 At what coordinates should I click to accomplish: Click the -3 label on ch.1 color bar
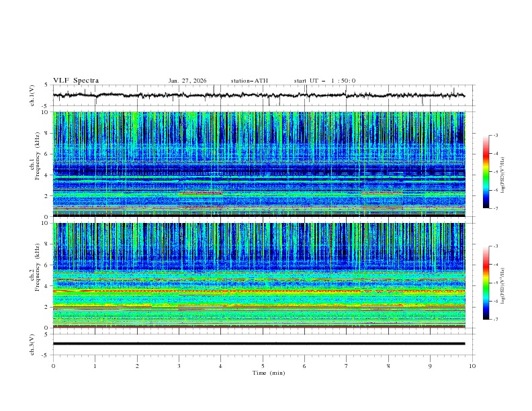(x=495, y=136)
